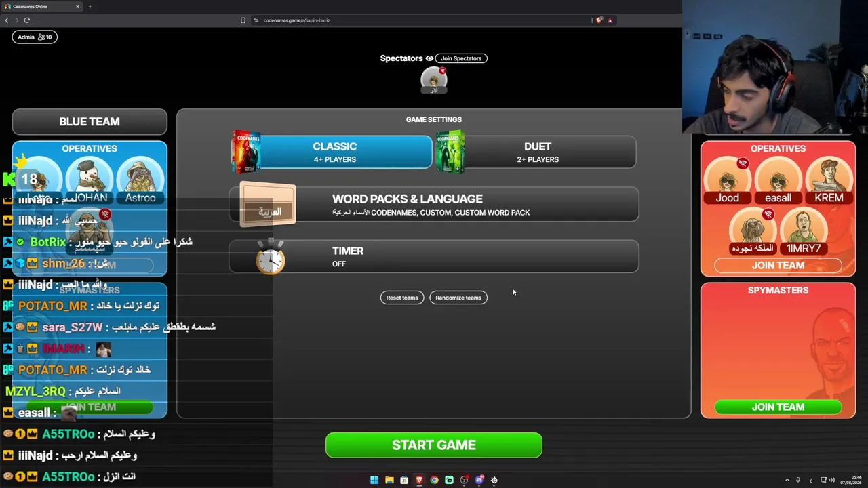Click the Duet game box icon
Screen dimensions: 868x488
450,152
